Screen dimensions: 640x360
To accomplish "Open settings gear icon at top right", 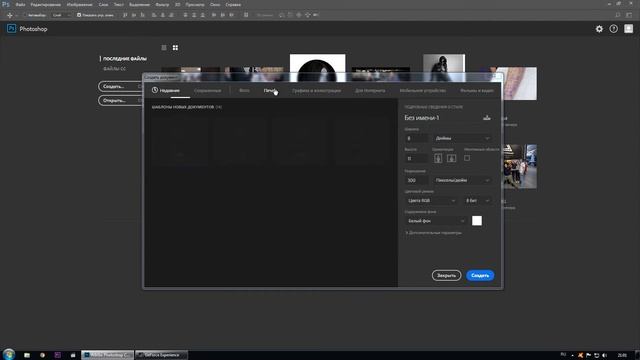I will (x=599, y=29).
